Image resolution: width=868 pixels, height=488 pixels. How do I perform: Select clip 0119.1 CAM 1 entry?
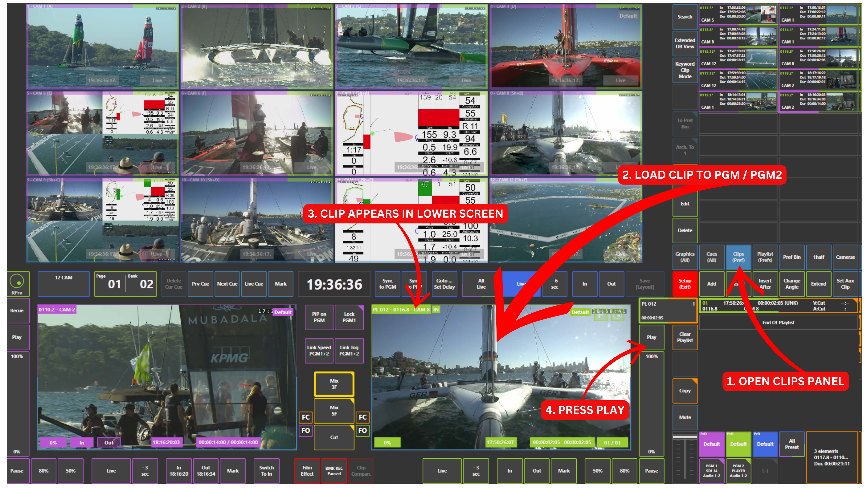point(738,102)
